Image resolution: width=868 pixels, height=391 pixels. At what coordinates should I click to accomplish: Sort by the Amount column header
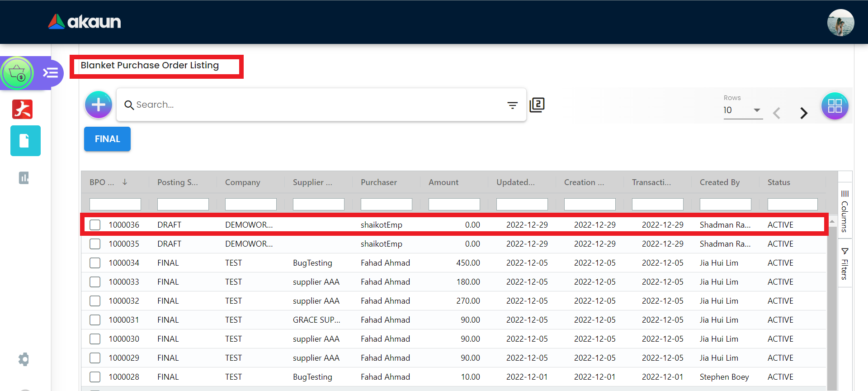coord(443,182)
